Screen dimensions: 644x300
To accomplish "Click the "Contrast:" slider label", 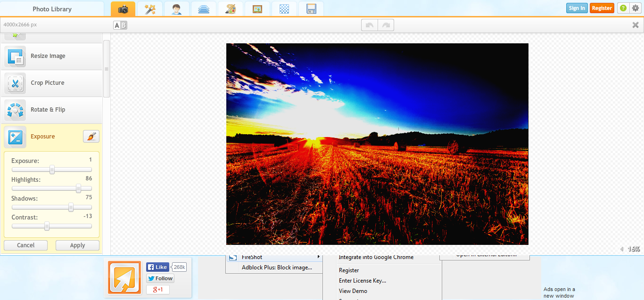I will [x=25, y=218].
